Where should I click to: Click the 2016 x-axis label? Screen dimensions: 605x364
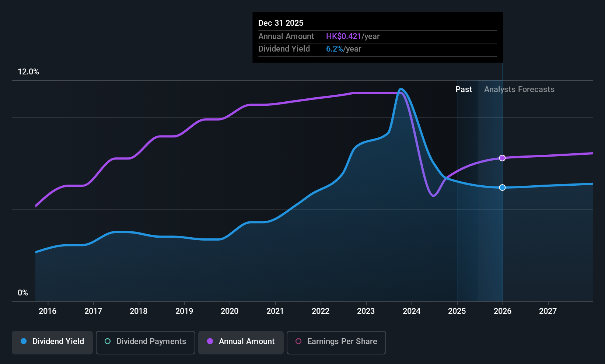[x=48, y=311]
